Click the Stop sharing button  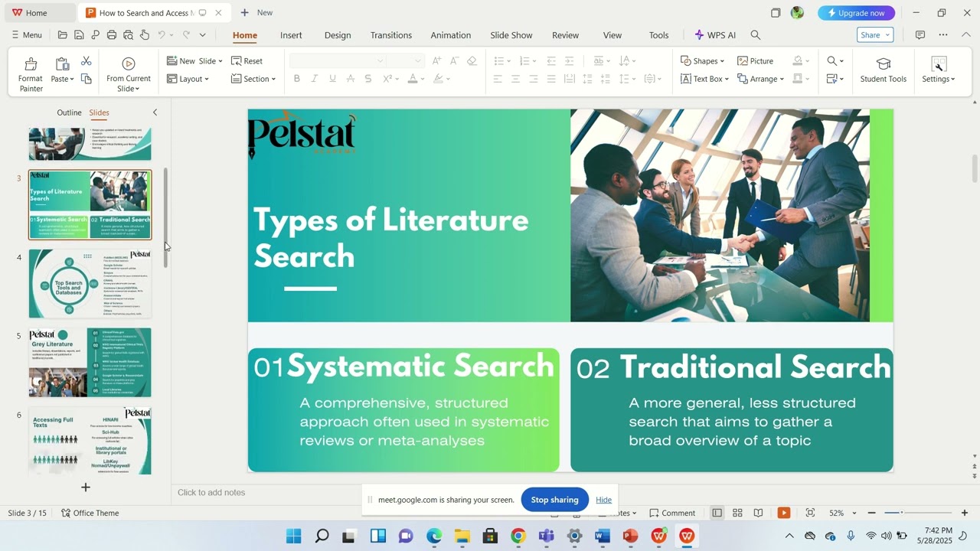[555, 500]
